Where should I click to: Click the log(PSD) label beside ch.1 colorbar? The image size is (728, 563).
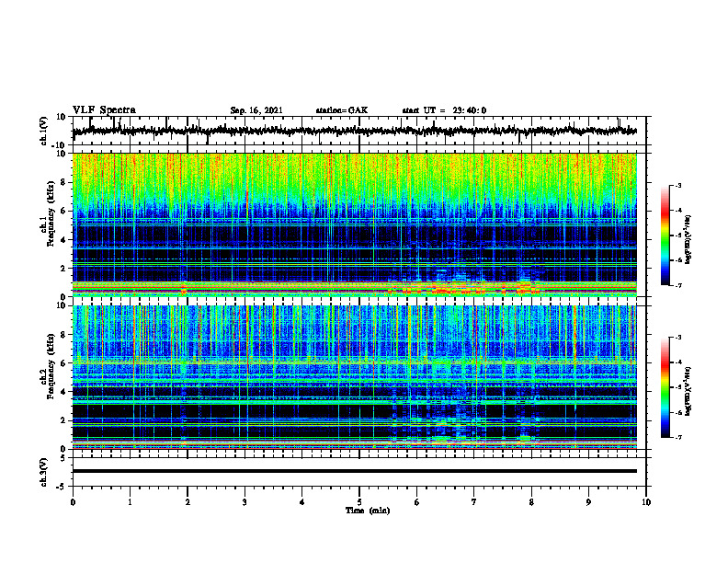coord(688,240)
